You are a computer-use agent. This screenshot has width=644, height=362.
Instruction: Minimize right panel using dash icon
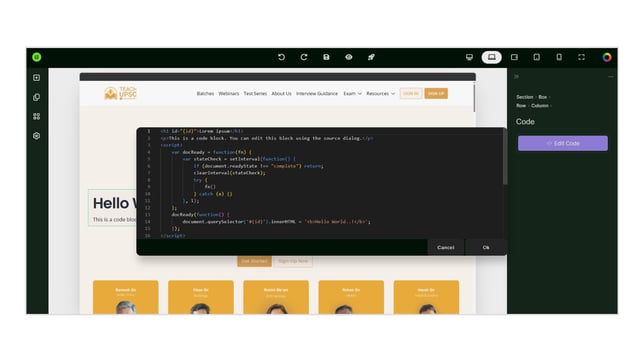click(x=611, y=76)
